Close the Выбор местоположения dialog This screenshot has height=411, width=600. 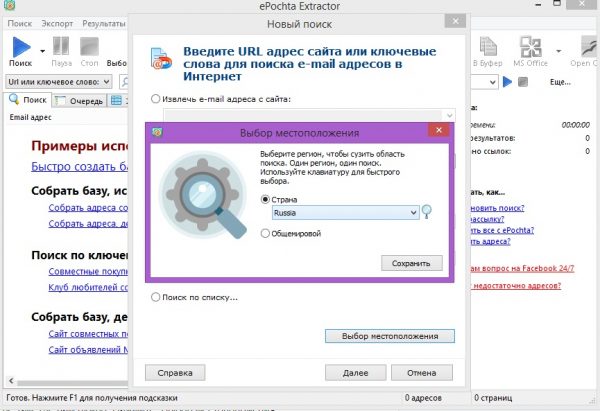[439, 130]
